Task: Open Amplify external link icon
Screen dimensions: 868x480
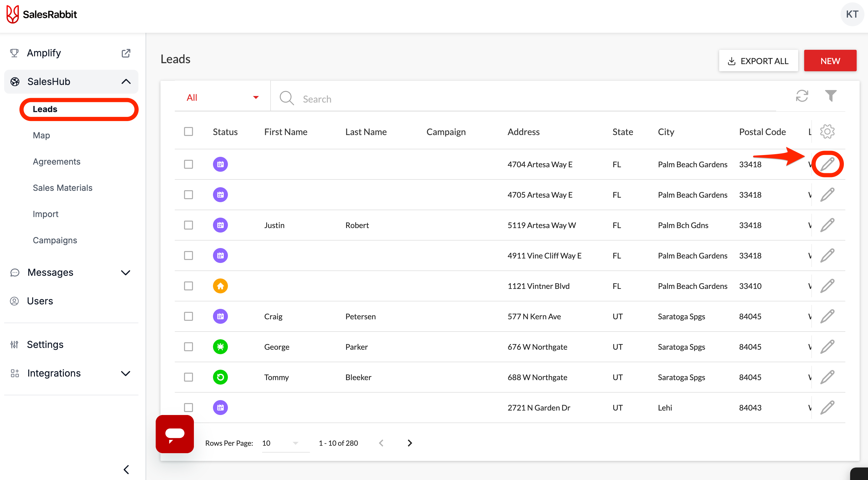Action: pyautogui.click(x=126, y=53)
